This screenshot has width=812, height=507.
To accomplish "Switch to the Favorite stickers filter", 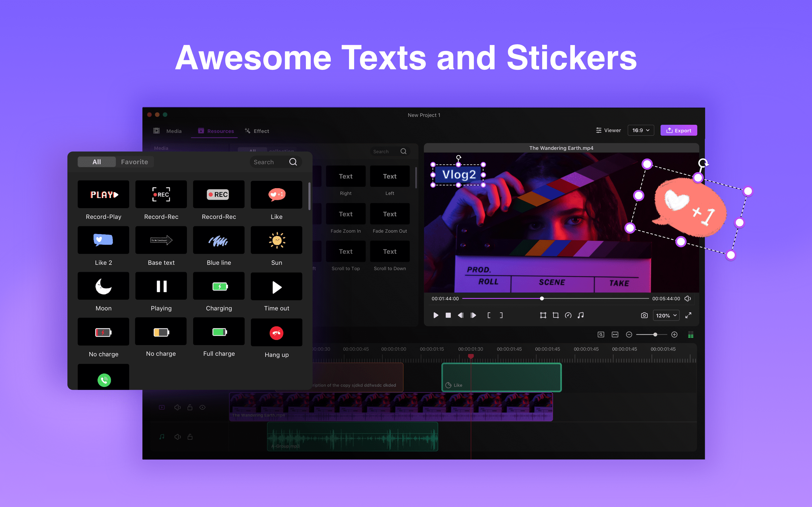I will click(134, 162).
